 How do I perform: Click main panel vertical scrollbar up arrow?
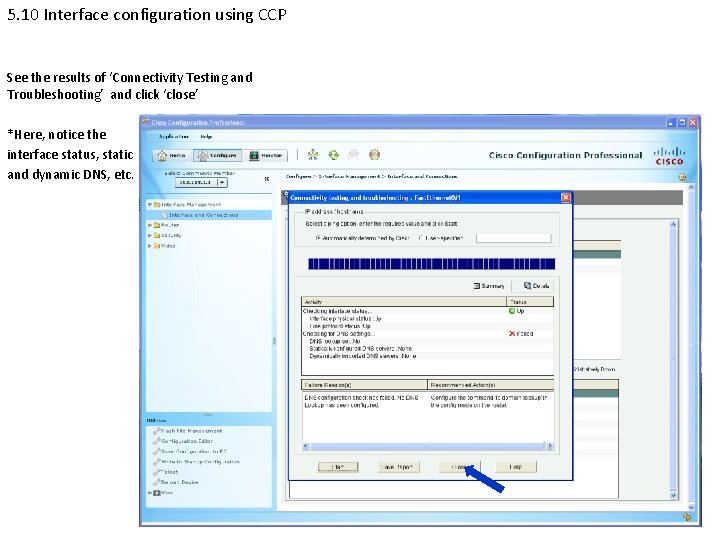pyautogui.click(x=673, y=224)
